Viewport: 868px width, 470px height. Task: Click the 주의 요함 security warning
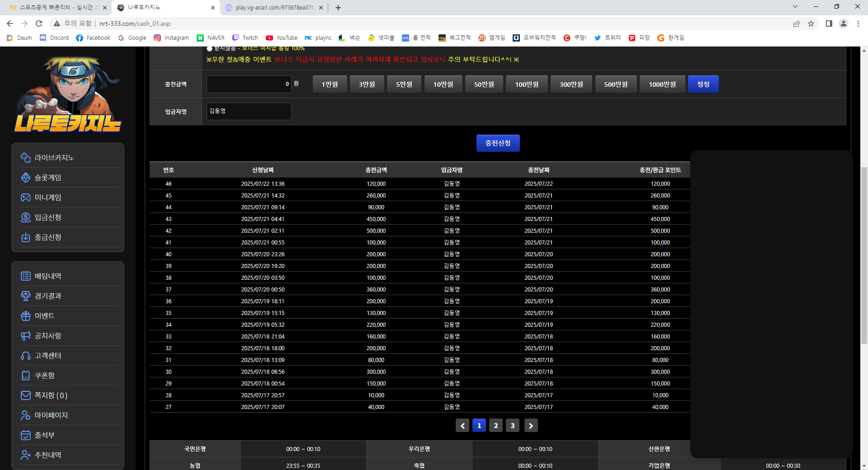pyautogui.click(x=72, y=23)
